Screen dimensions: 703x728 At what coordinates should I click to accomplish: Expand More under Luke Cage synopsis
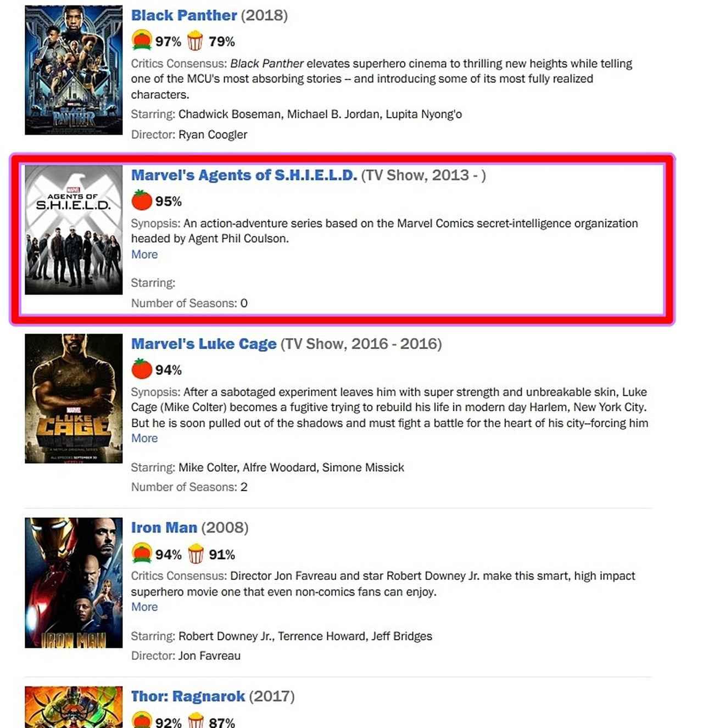[144, 439]
